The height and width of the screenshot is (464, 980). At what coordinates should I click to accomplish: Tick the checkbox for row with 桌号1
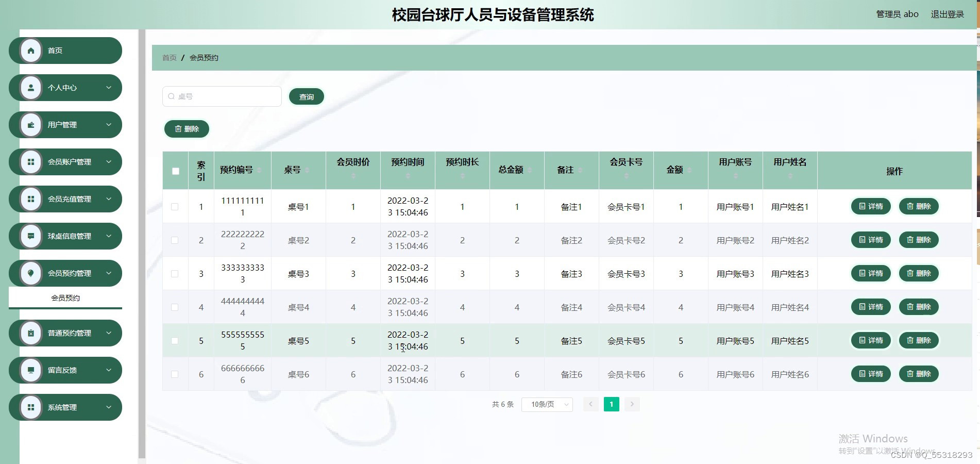[x=175, y=206]
